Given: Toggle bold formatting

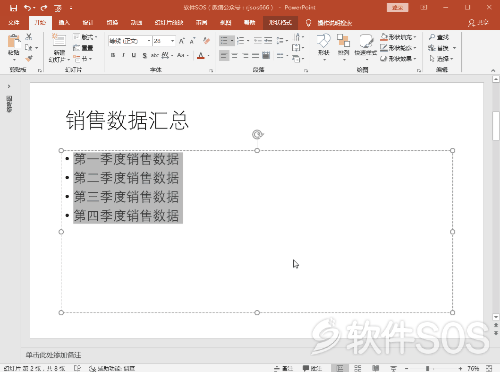Looking at the screenshot, I should coord(113,55).
